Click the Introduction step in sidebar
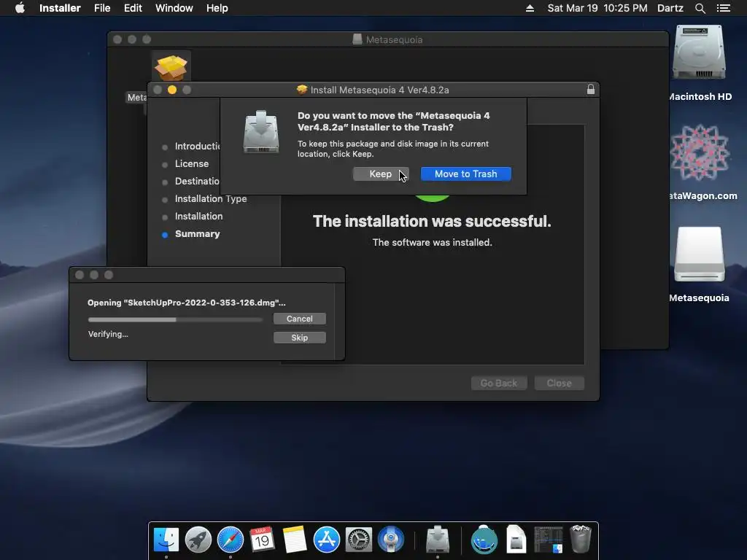The image size is (747, 560). (x=197, y=146)
